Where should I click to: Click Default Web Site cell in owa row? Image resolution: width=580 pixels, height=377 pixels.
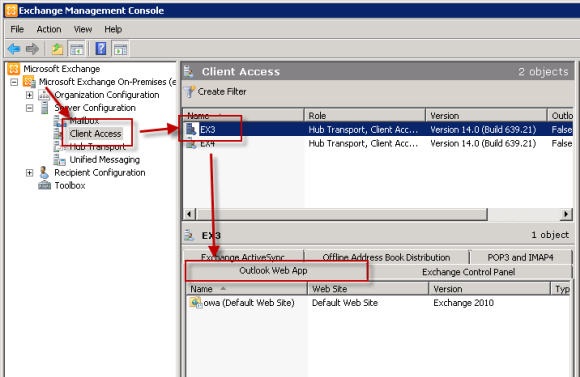click(345, 303)
